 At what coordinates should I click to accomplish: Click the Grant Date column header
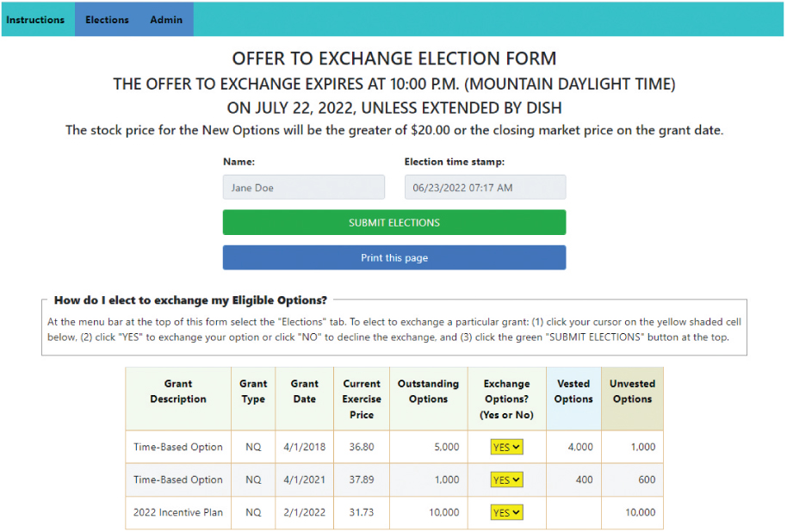tap(304, 392)
